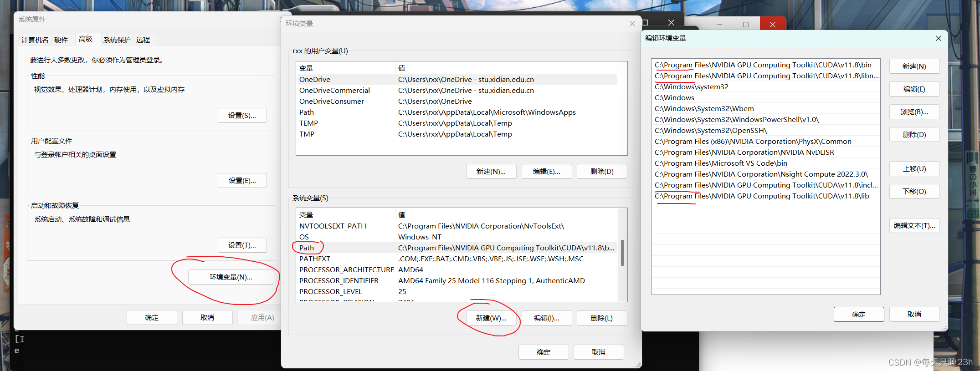This screenshot has height=371, width=980.
Task: Click the 编辑文本(T)... button
Action: [x=914, y=226]
